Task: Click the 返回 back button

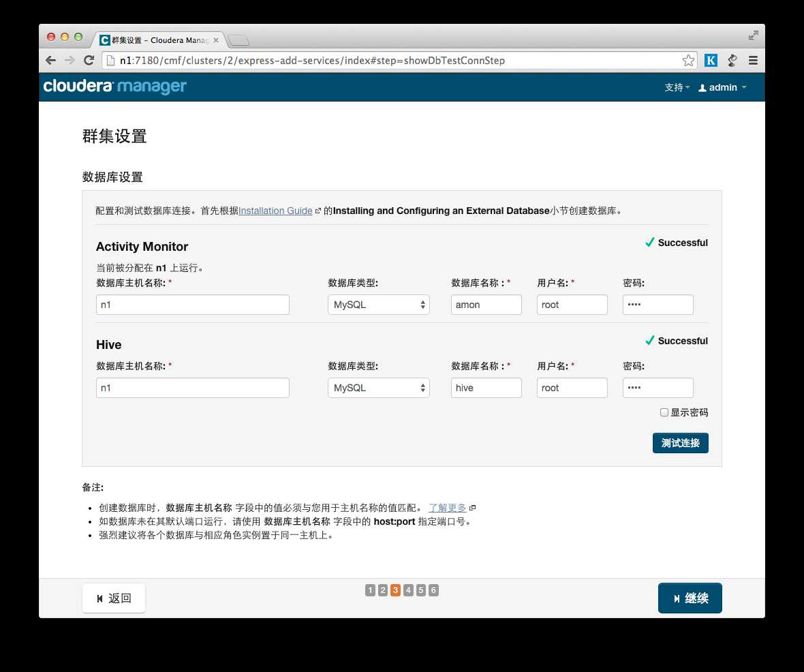Action: pos(114,598)
